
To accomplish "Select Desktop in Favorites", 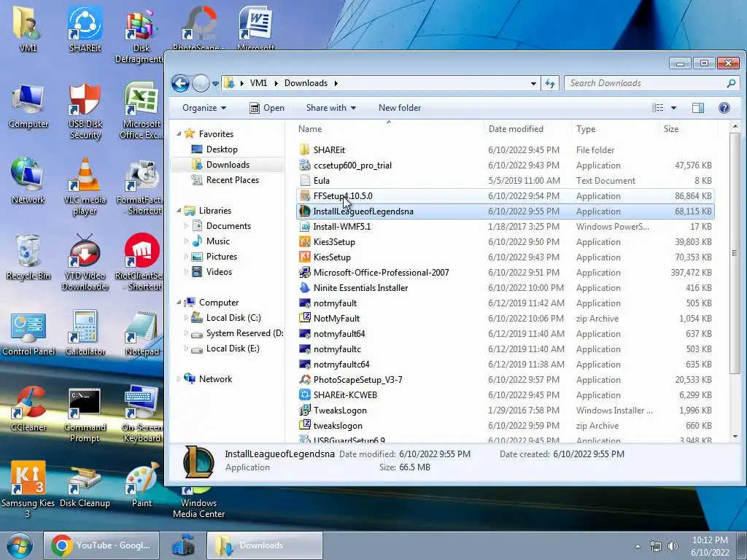I will point(222,149).
